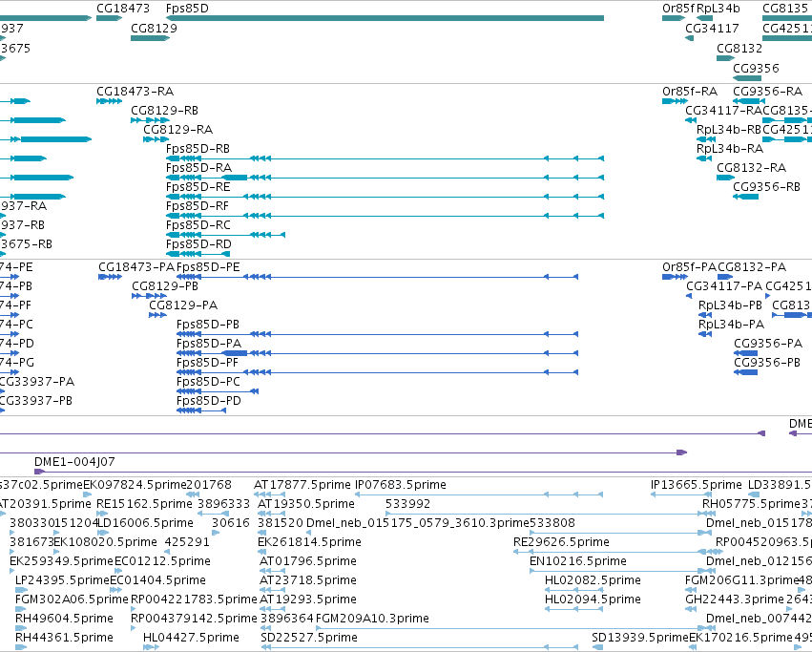This screenshot has width=812, height=652.
Task: Click transcript CG34117-RA
Action: point(723,111)
